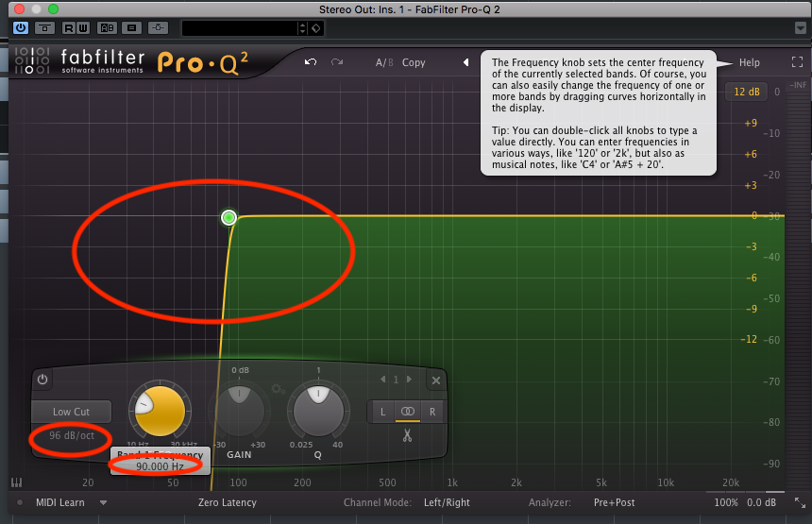Click the FabFilter binary logo icon
Image resolution: width=812 pixels, height=524 pixels.
32,60
